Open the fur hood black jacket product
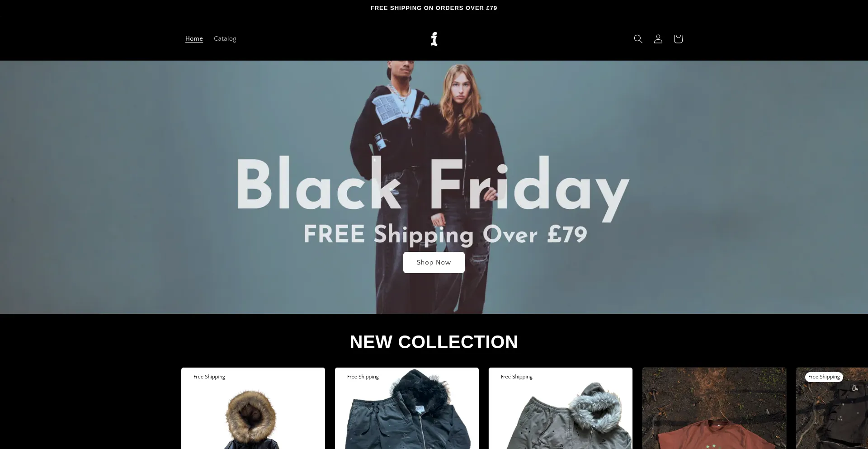 (253, 408)
